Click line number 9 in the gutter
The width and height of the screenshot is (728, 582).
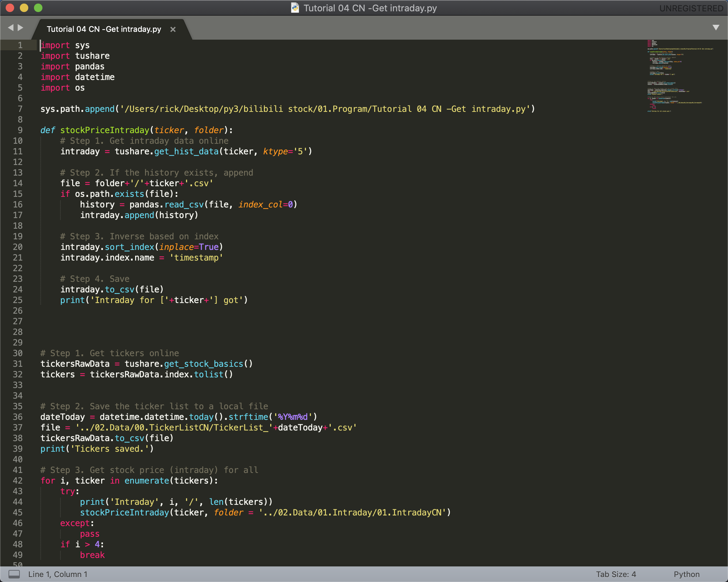pos(20,130)
